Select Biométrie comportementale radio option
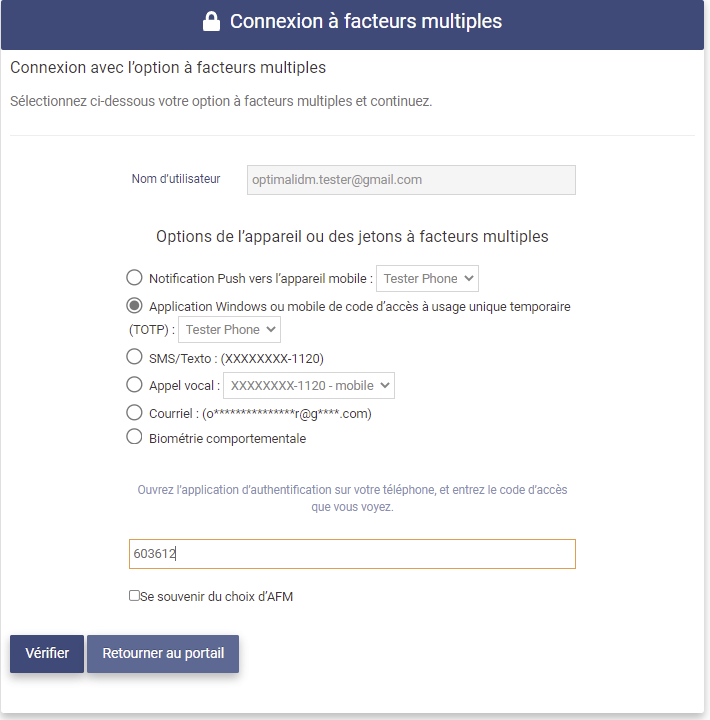 pyautogui.click(x=134, y=437)
